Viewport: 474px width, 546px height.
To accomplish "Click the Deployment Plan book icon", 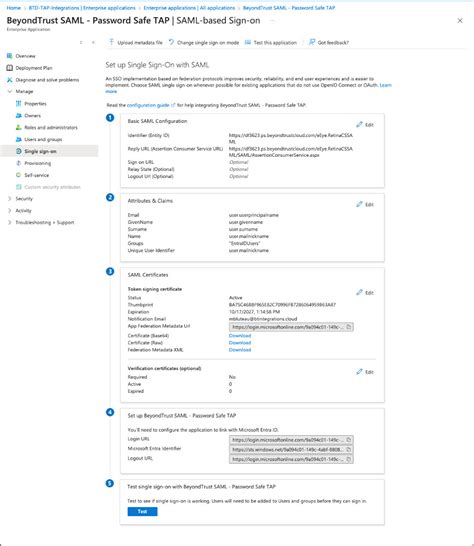I will (x=9, y=68).
